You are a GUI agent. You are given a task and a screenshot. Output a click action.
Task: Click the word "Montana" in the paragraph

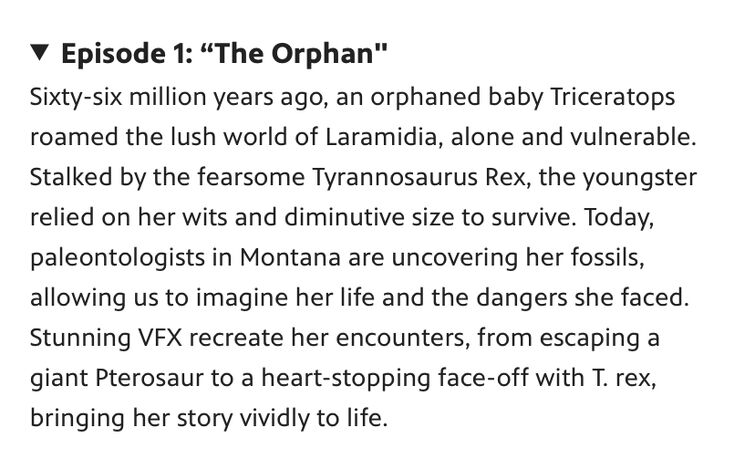(290, 257)
